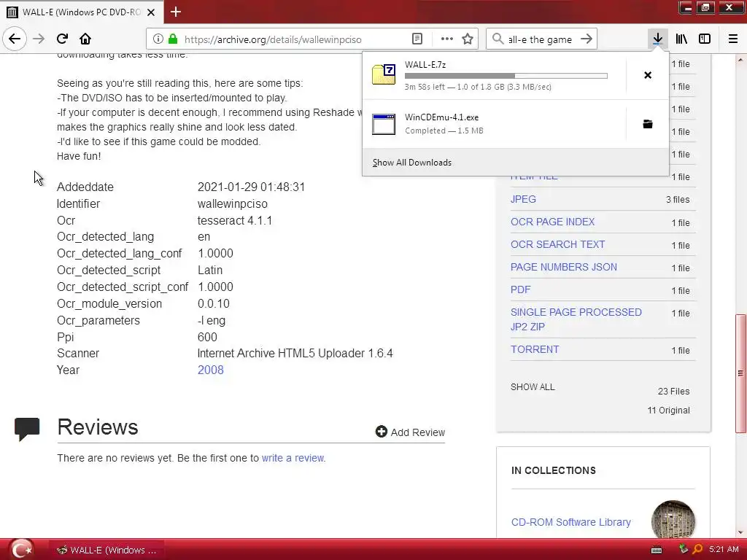
Task: Open the hamburger application menu
Action: click(733, 39)
